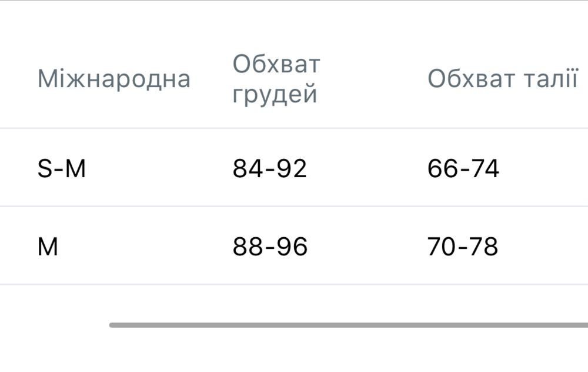Click the number 66 in waist column

pyautogui.click(x=442, y=169)
